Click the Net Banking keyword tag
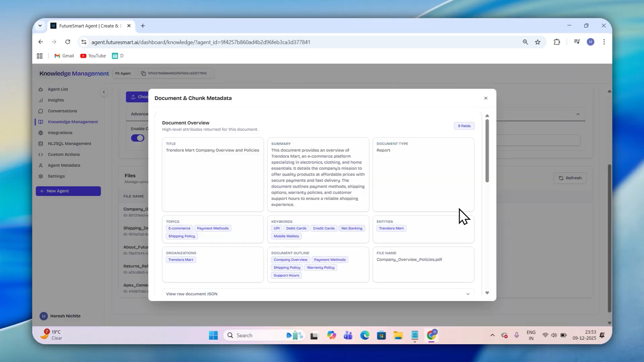Screen dimensions: 644x362 (352, 228)
